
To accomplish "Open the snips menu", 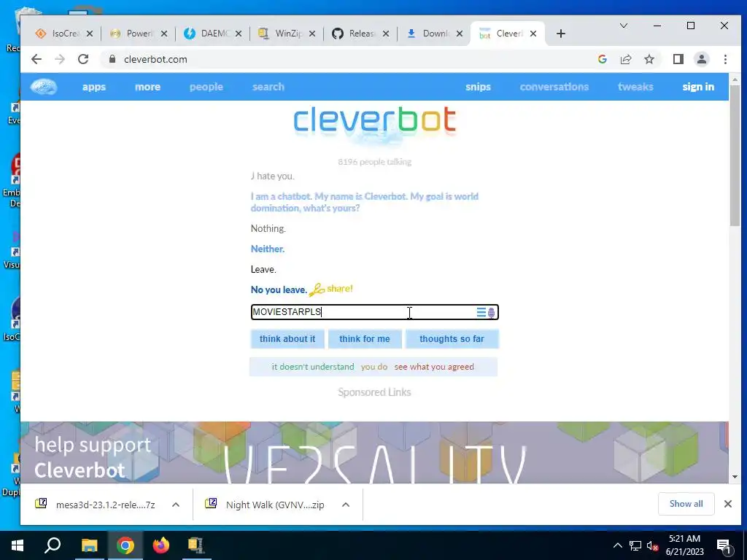I will click(x=478, y=87).
